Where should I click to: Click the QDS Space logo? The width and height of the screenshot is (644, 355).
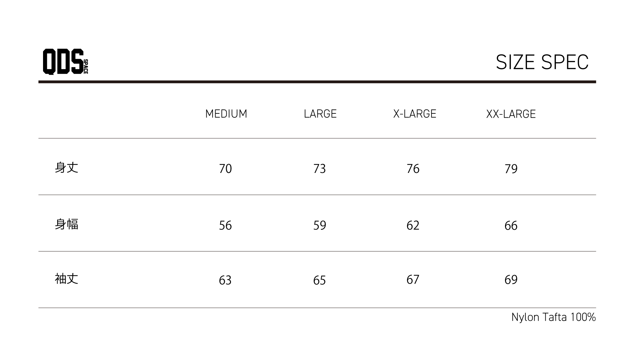[65, 62]
